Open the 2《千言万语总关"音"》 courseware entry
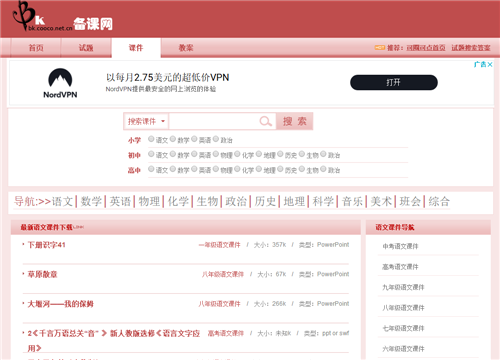The image size is (500, 360). (x=114, y=340)
